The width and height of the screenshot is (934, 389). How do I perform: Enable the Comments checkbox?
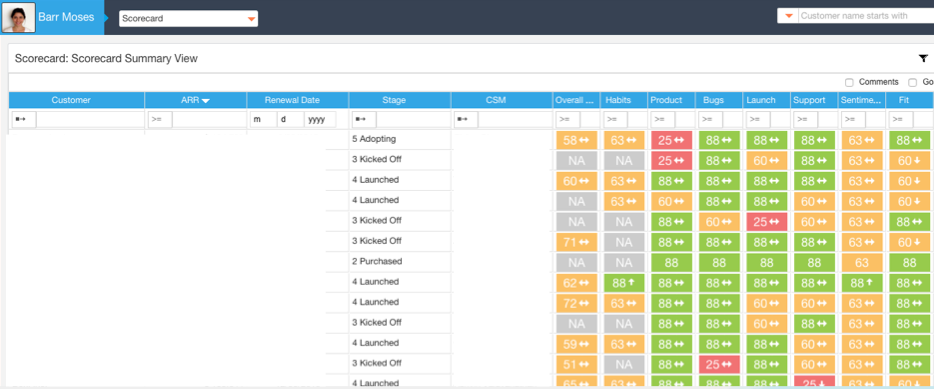pos(849,82)
